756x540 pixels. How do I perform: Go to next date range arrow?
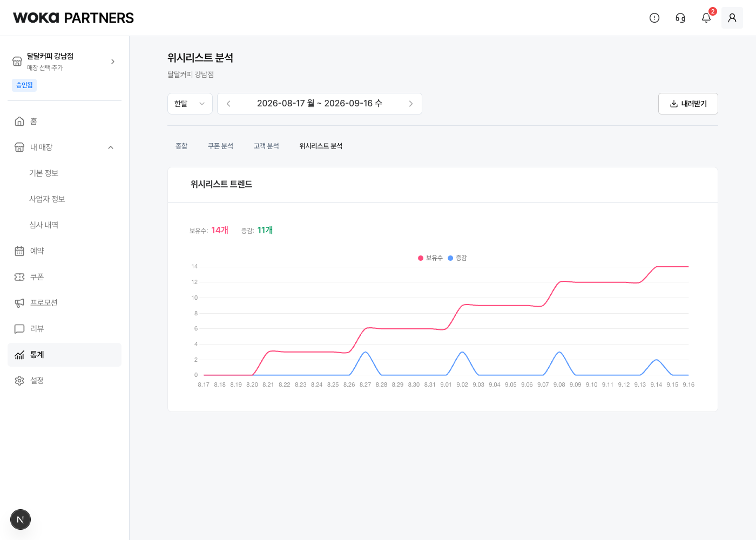(x=411, y=104)
